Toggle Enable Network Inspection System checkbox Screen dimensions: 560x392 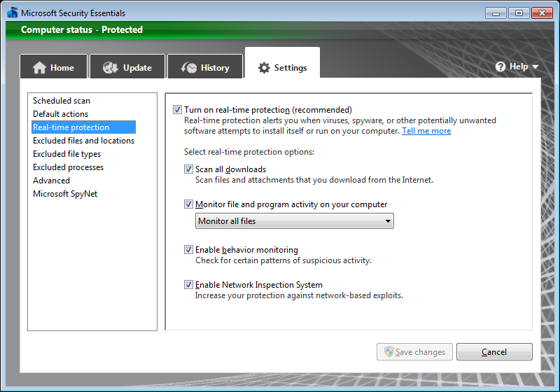(x=188, y=285)
